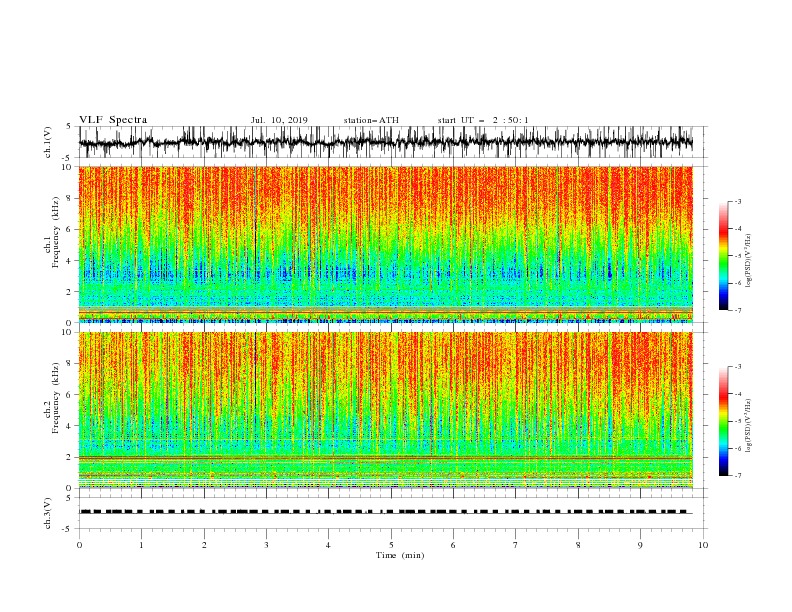Image resolution: width=792 pixels, height=612 pixels.
Task: Click the "Time (min)" axis title
Action: [x=400, y=555]
